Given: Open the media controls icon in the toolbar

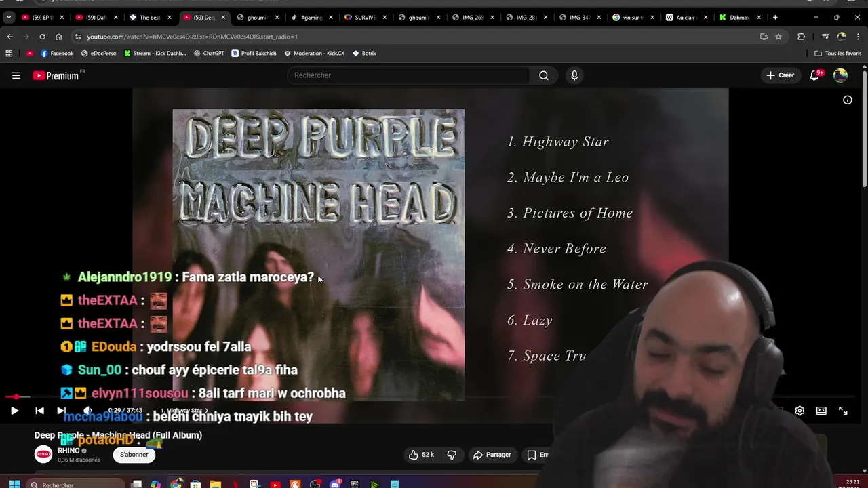Looking at the screenshot, I should pyautogui.click(x=825, y=37).
